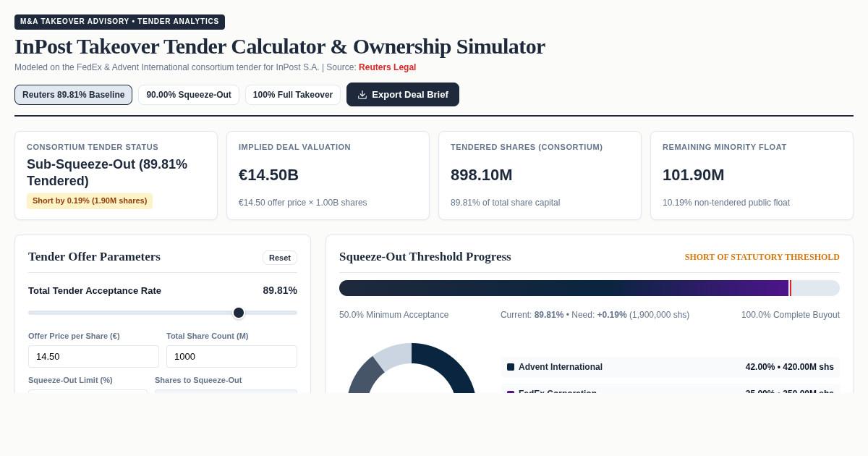Click the M&A Takeover Advisory header badge
Screen dimensions: 868x456
point(119,22)
